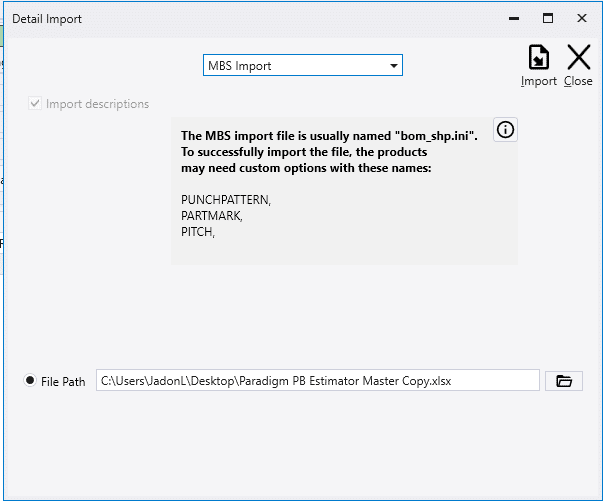
Task: Click the File Path label text
Action: pos(63,382)
